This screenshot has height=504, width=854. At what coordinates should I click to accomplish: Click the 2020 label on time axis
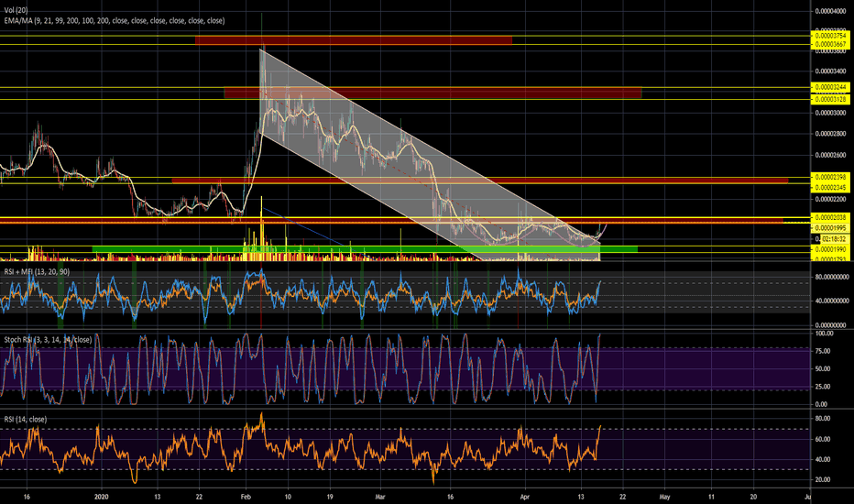pyautogui.click(x=102, y=497)
